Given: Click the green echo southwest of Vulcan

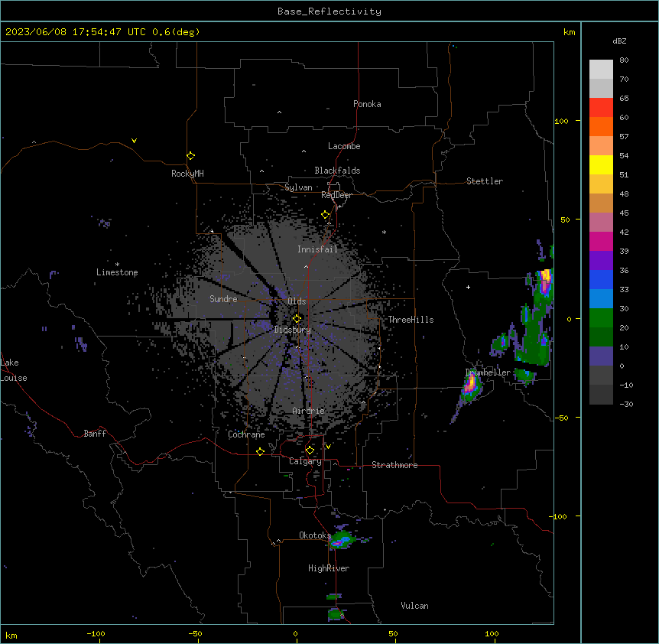Looking at the screenshot, I should [x=336, y=614].
